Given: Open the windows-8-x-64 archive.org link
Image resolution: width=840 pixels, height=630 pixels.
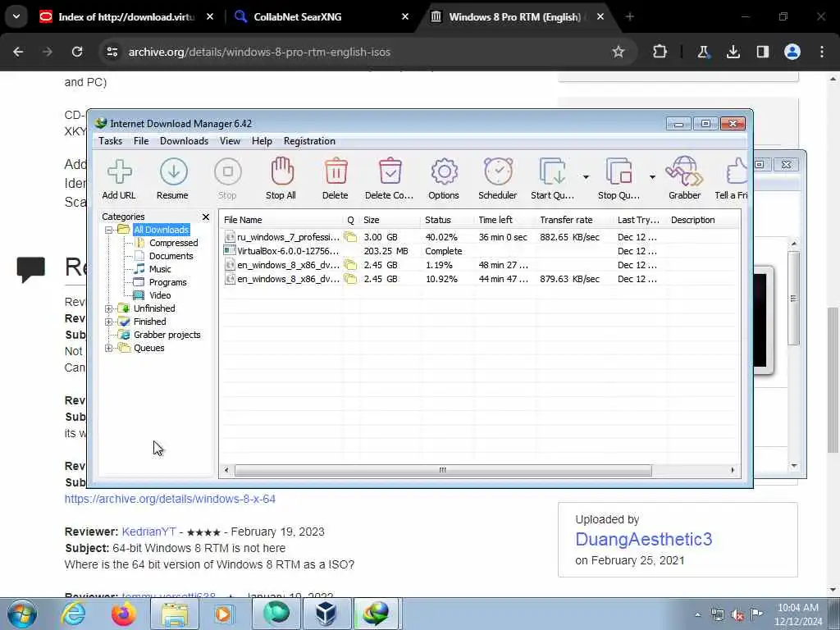Looking at the screenshot, I should tap(170, 499).
